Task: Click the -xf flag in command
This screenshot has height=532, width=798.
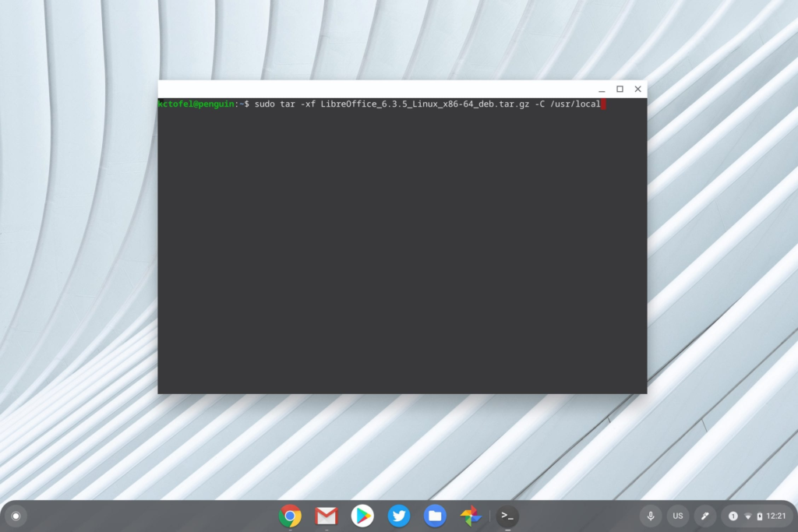Action: click(x=308, y=104)
